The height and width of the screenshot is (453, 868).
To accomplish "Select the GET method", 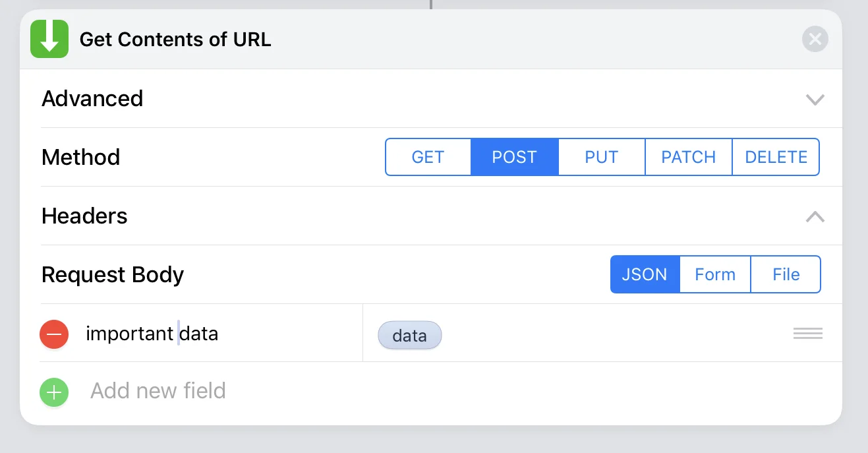I will (428, 157).
